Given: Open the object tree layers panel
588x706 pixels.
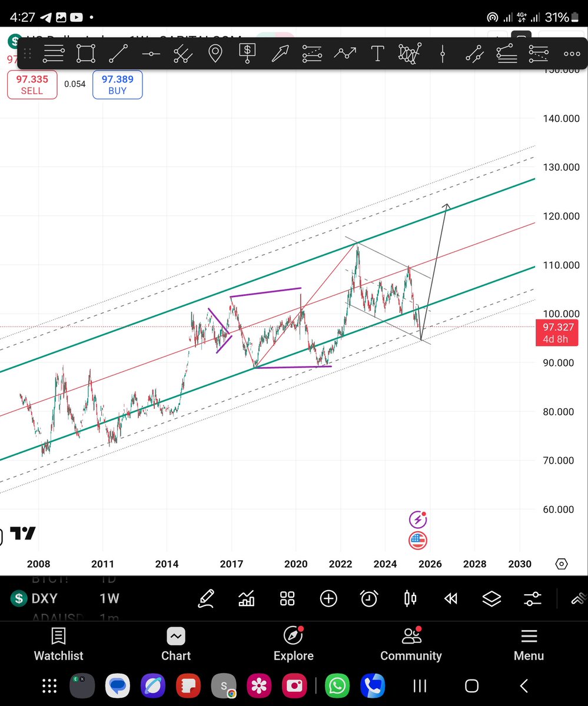Looking at the screenshot, I should coord(491,598).
